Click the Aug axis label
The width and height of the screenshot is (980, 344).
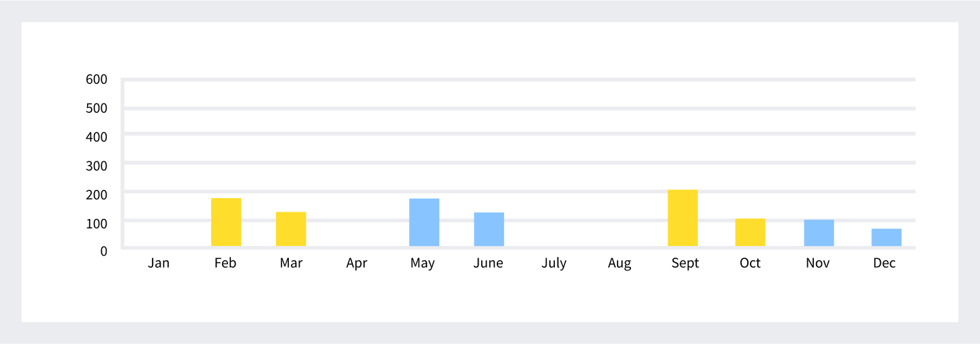[619, 264]
